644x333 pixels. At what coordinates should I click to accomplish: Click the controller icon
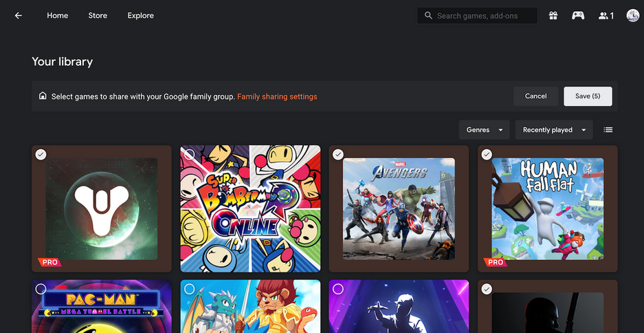pos(578,16)
